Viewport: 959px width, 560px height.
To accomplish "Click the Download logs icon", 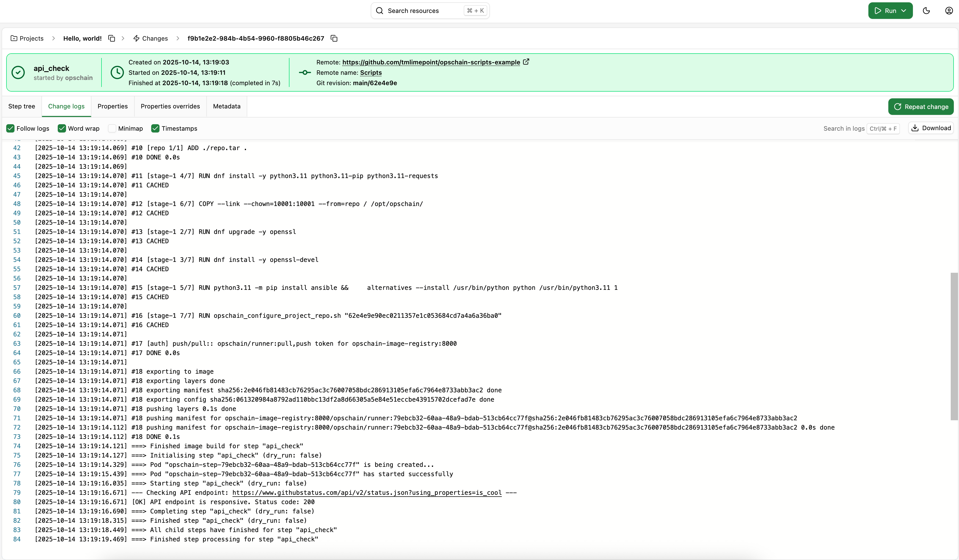I will point(915,128).
